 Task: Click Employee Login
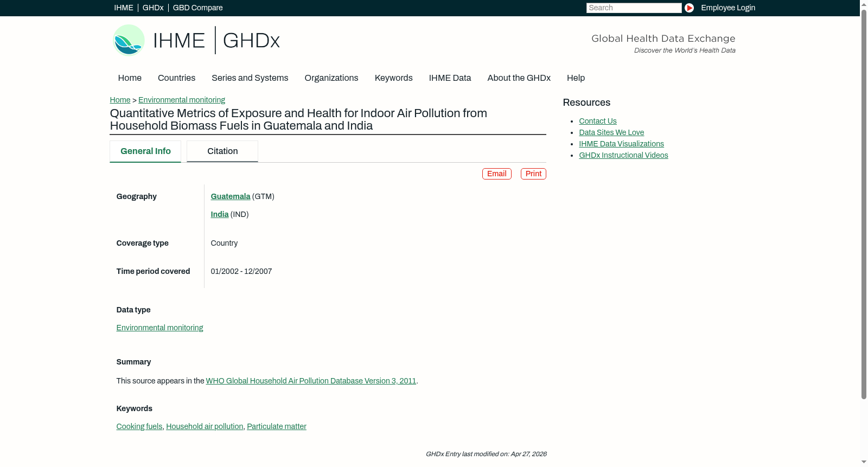coord(728,8)
